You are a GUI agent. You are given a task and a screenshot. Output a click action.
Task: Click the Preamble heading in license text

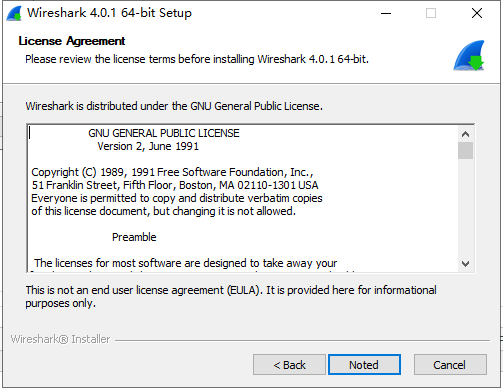click(x=134, y=237)
